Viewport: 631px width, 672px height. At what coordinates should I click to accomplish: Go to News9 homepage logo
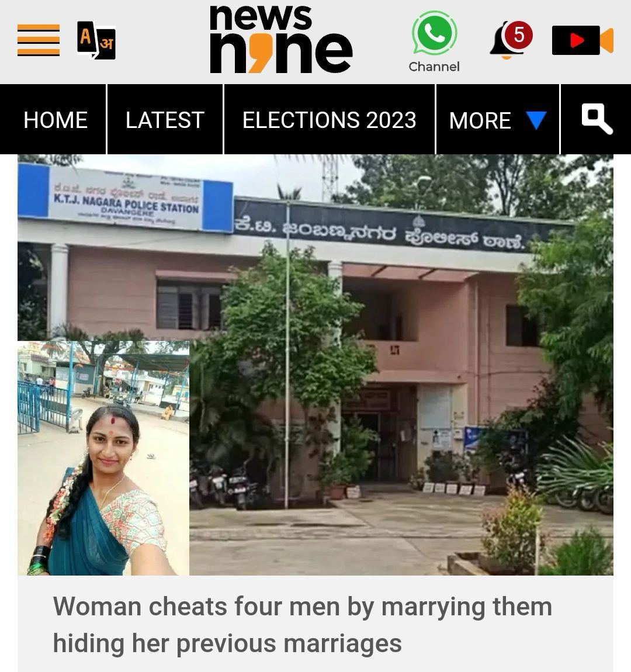(x=281, y=39)
